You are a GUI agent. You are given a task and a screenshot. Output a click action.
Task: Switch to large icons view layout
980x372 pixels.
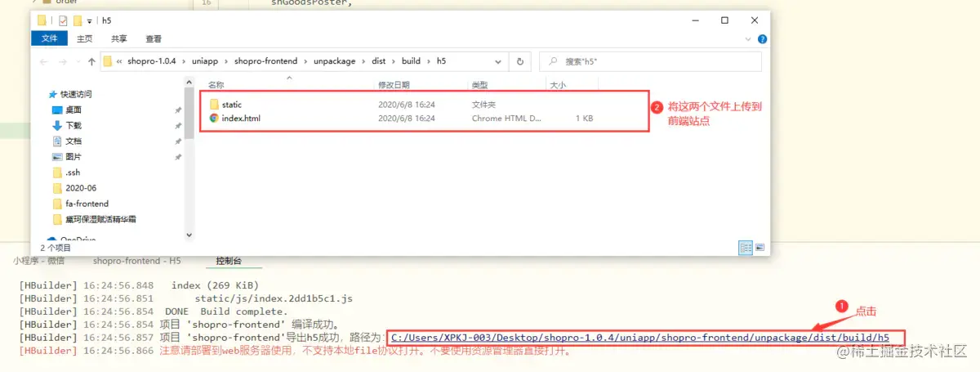pos(759,246)
